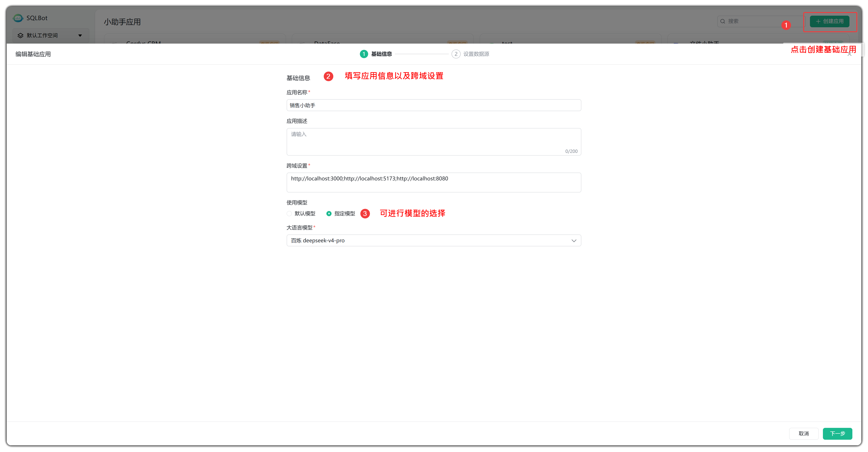Focus the 应用名称 field with 销售小助手
The width and height of the screenshot is (868, 452).
(x=434, y=105)
